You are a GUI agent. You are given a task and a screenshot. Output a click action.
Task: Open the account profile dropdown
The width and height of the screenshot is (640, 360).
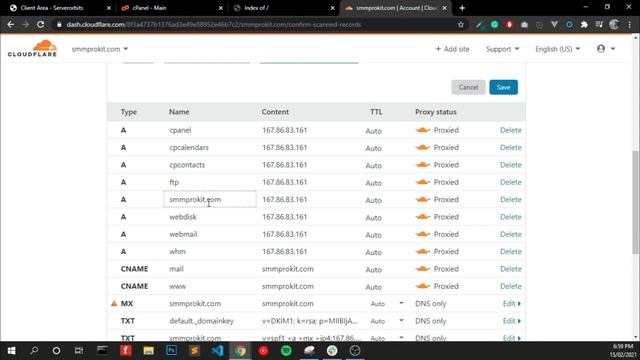point(606,49)
